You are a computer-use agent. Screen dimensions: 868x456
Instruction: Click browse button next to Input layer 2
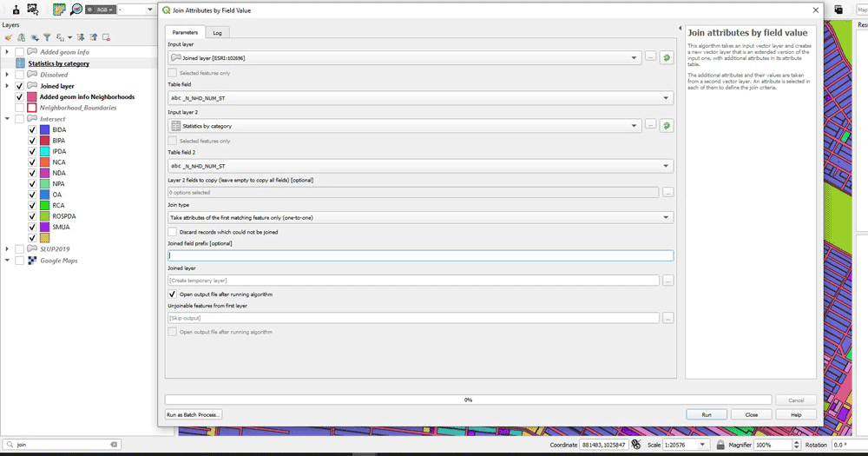click(650, 126)
